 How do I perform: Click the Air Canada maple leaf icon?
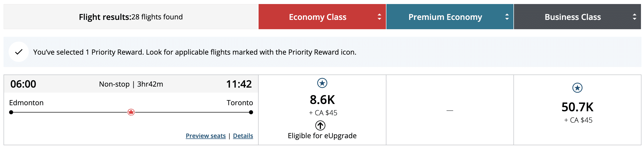[131, 112]
